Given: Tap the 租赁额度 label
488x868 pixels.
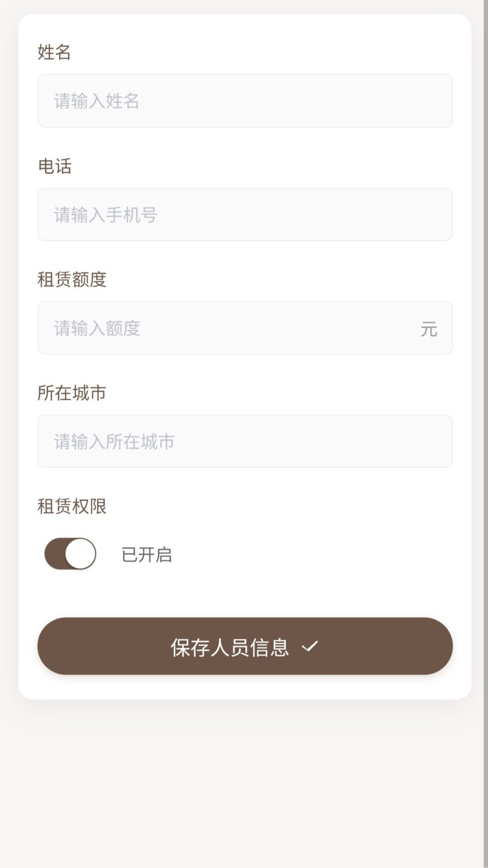Looking at the screenshot, I should (72, 279).
